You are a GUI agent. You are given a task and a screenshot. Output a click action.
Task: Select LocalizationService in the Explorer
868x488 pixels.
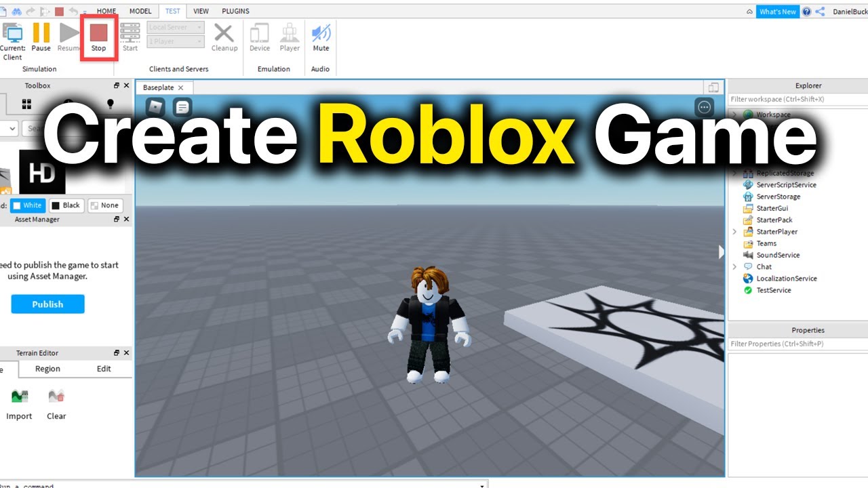coord(786,279)
